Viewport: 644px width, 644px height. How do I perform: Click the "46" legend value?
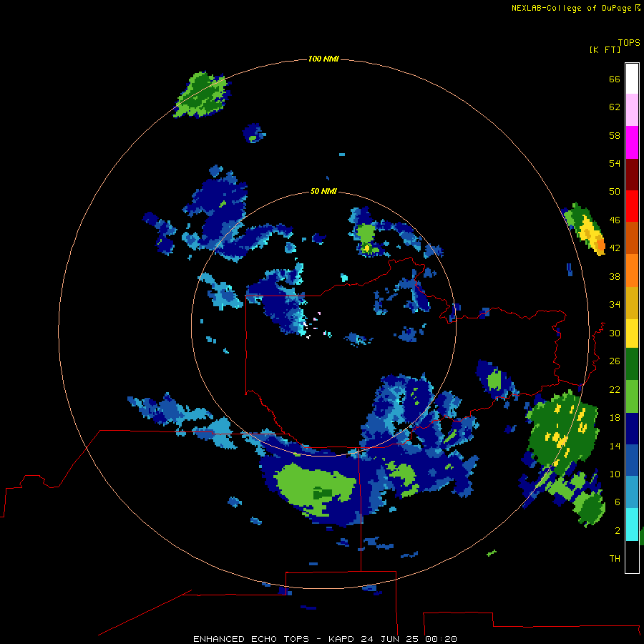coord(615,220)
